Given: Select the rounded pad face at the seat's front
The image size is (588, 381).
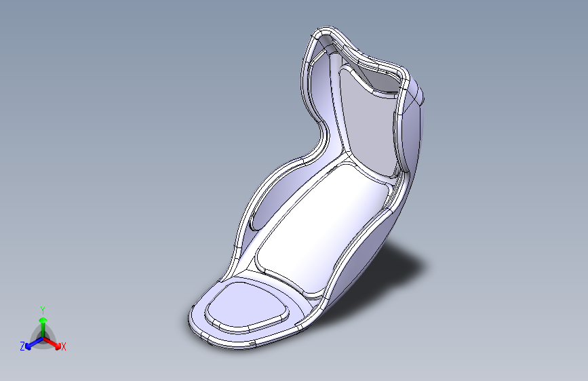Looking at the screenshot, I should pos(246,305).
